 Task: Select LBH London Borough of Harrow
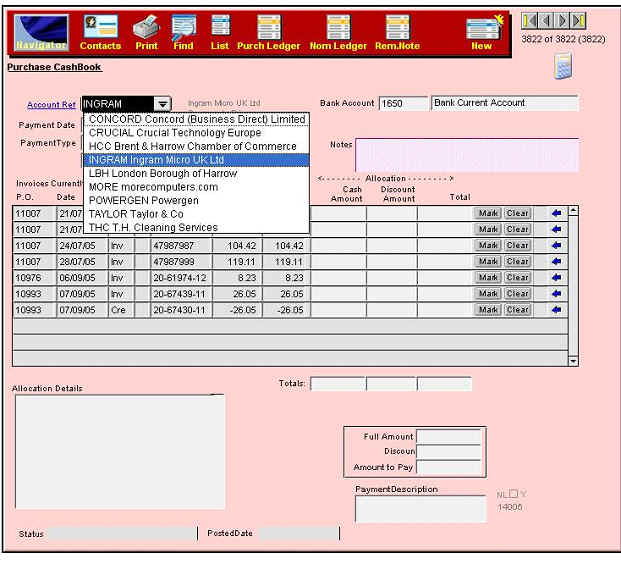pyautogui.click(x=197, y=173)
